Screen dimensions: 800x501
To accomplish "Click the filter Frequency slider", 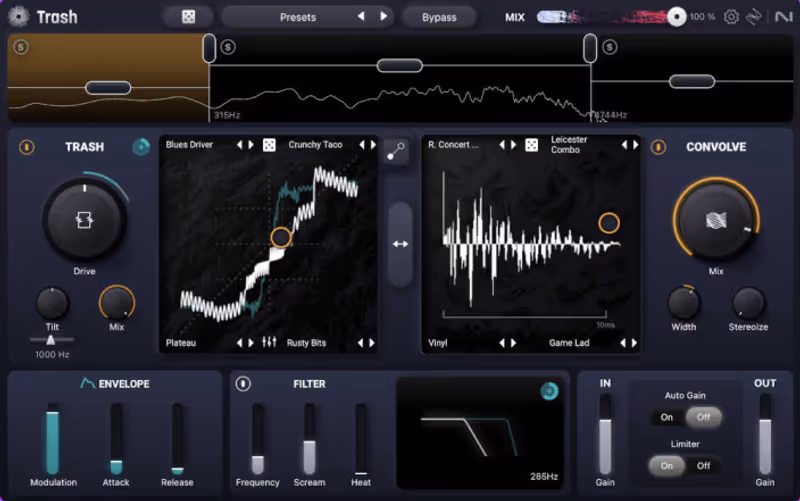I will pos(258,440).
